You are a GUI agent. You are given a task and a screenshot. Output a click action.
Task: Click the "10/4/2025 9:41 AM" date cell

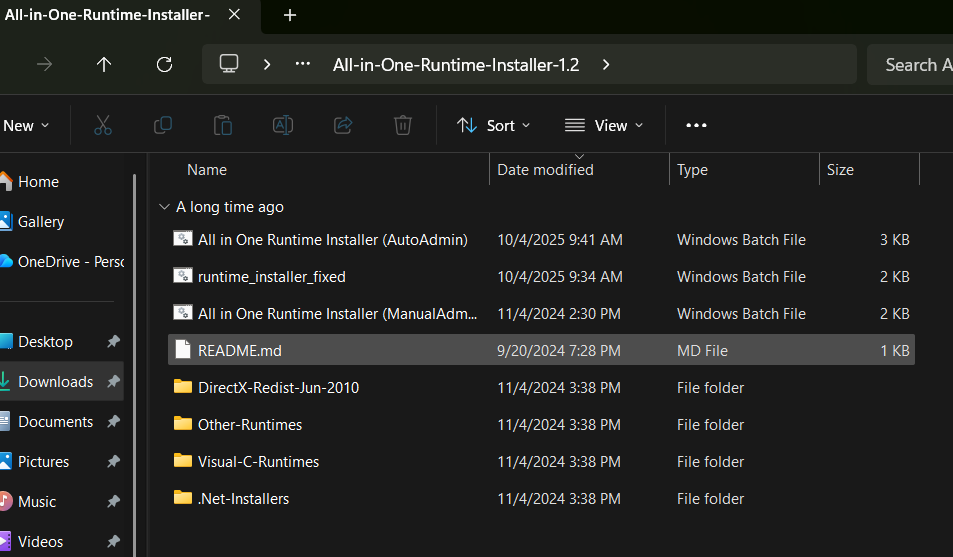(x=560, y=240)
